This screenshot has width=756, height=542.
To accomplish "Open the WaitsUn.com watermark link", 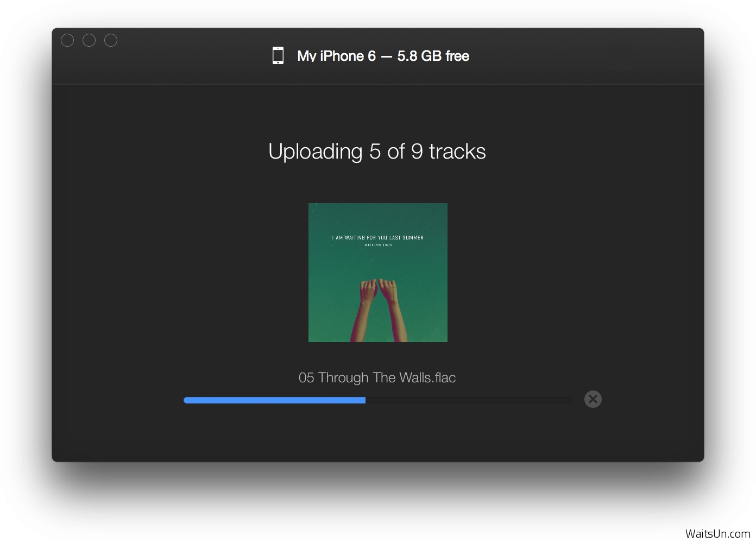I will tap(717, 533).
